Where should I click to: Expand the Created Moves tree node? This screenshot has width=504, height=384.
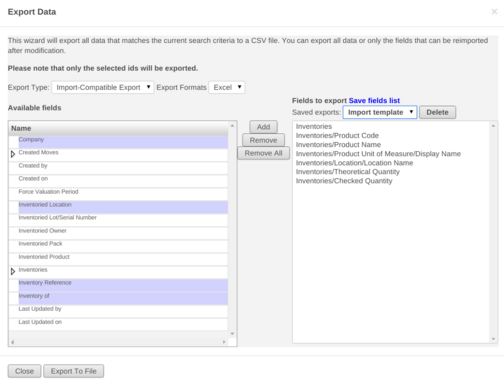click(13, 154)
